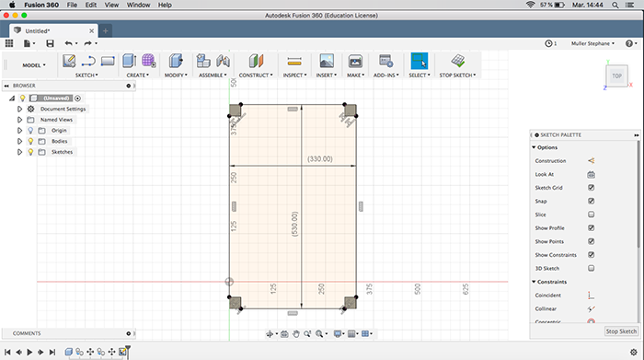Click the Insert image icon

pyautogui.click(x=327, y=61)
